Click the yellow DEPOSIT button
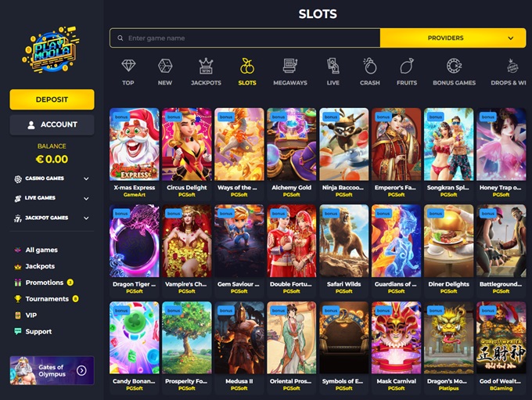 [52, 99]
